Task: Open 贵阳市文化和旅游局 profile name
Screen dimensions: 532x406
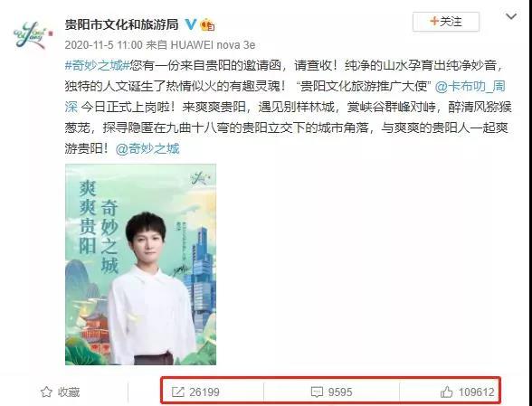Action: (x=122, y=24)
